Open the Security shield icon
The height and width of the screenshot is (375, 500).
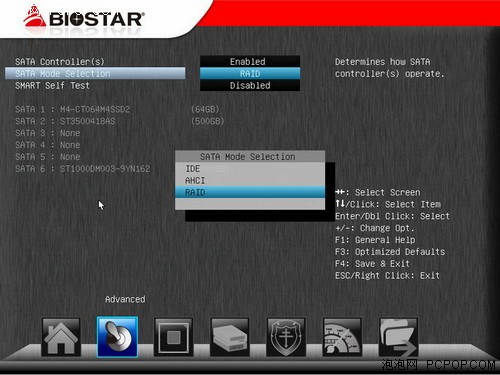pyautogui.click(x=286, y=337)
